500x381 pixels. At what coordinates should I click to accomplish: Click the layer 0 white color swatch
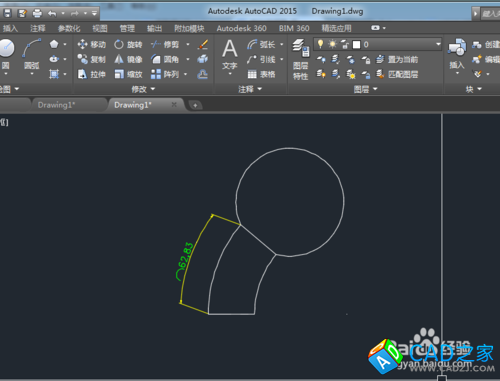click(x=357, y=44)
